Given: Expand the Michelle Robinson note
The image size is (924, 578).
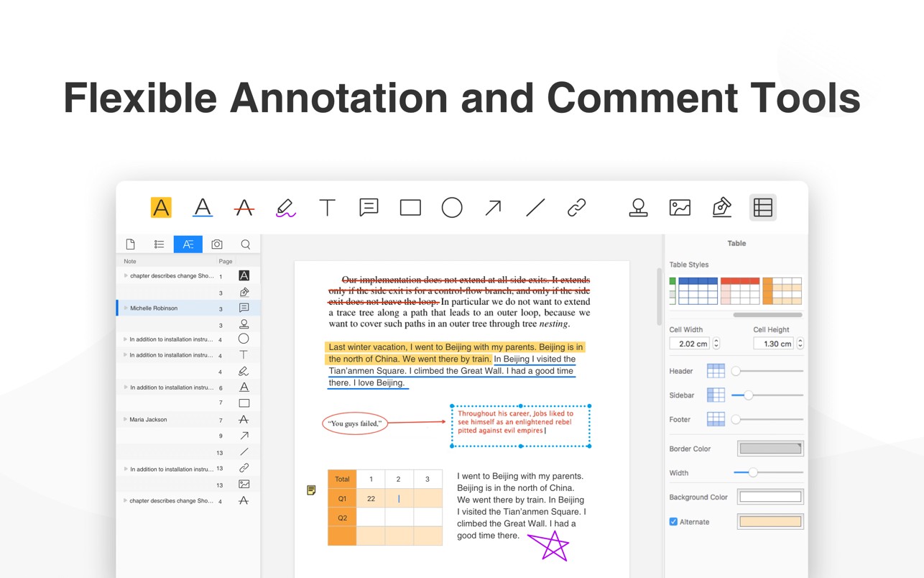Looking at the screenshot, I should pos(126,308).
